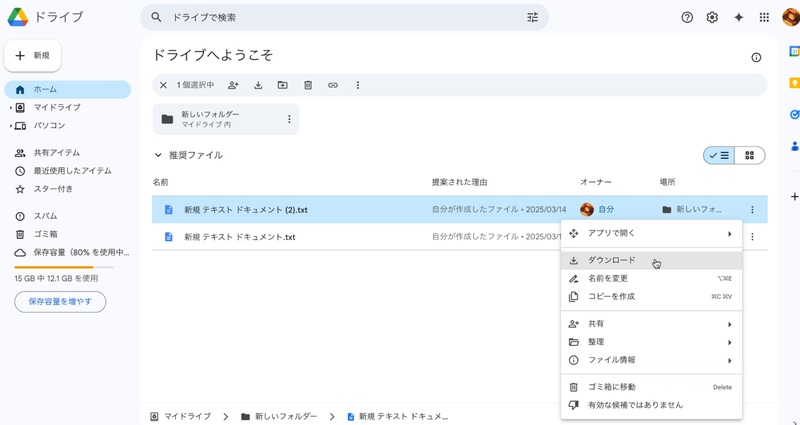This screenshot has width=800, height=425.
Task: Open Calendar in the side panel
Action: point(794,51)
